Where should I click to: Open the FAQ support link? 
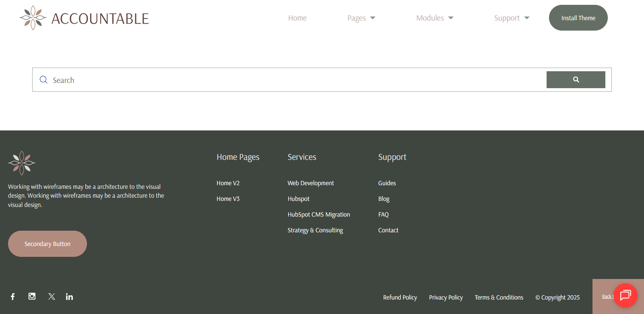383,215
